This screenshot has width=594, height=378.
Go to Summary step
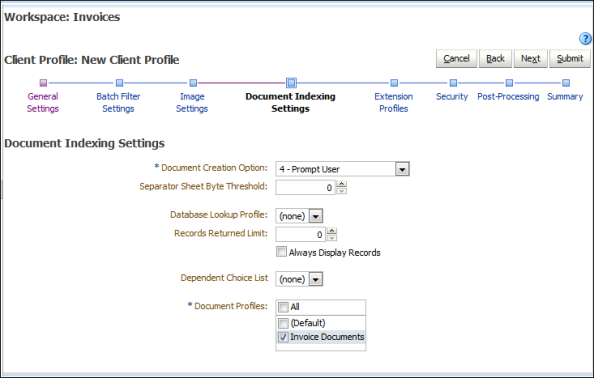(565, 97)
